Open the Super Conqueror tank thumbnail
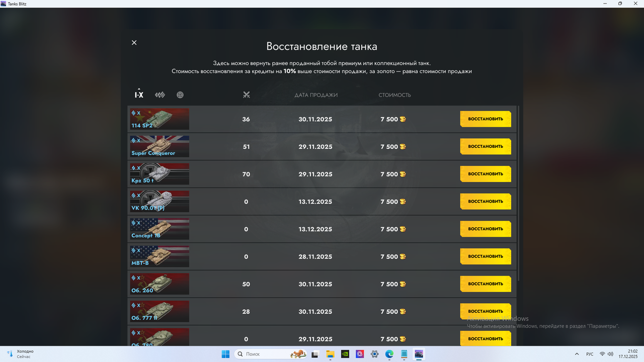Screen dimensions: 644x362 [159, 146]
